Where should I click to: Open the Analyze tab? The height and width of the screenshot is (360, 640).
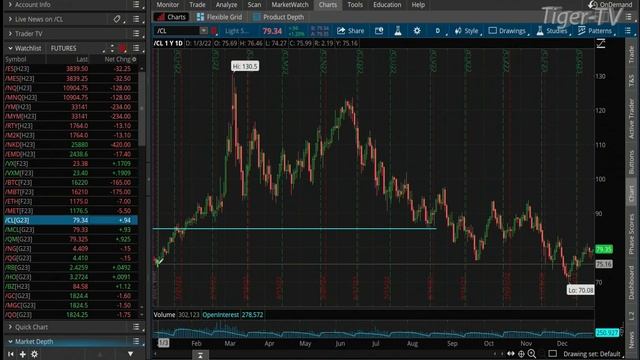[226, 4]
